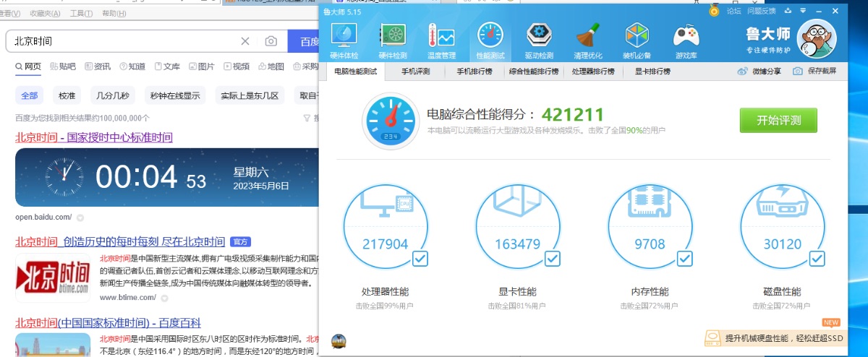Switch to 处理器排行榜 tab
This screenshot has height=357, width=868.
click(593, 72)
